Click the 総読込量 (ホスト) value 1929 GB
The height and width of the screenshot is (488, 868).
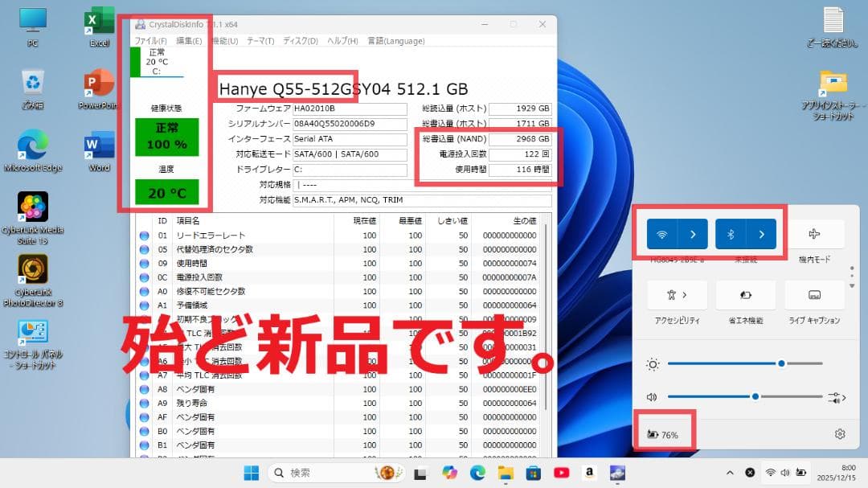click(520, 109)
